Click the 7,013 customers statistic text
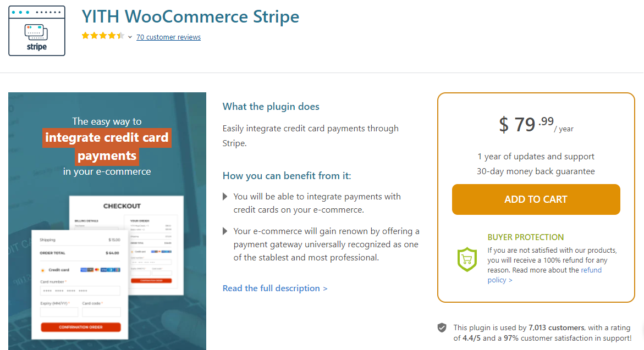644x350 pixels. pyautogui.click(x=556, y=327)
